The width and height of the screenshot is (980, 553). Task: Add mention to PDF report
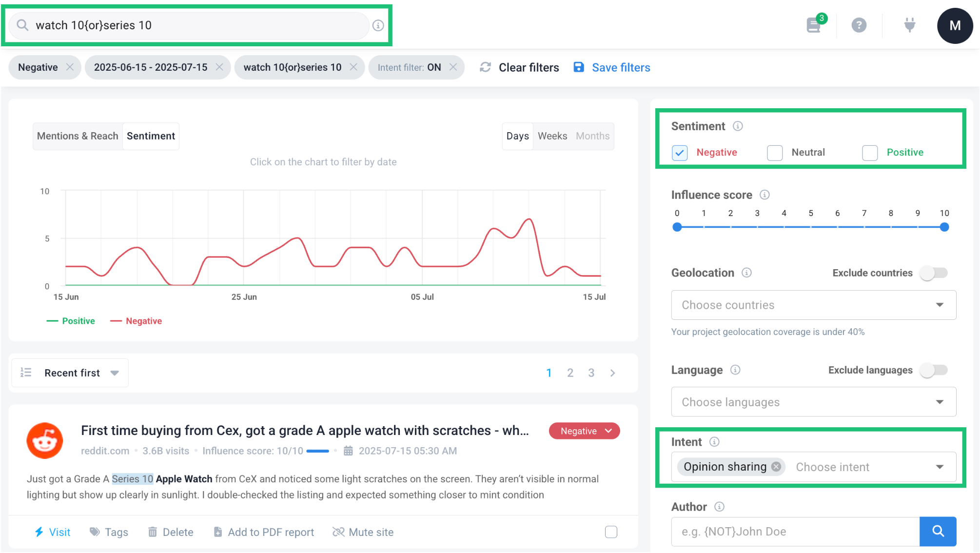[264, 532]
